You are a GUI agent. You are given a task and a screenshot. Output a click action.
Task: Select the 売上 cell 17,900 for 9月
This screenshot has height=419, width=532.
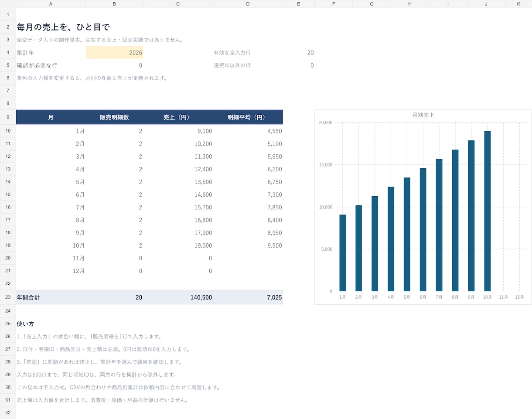click(178, 233)
